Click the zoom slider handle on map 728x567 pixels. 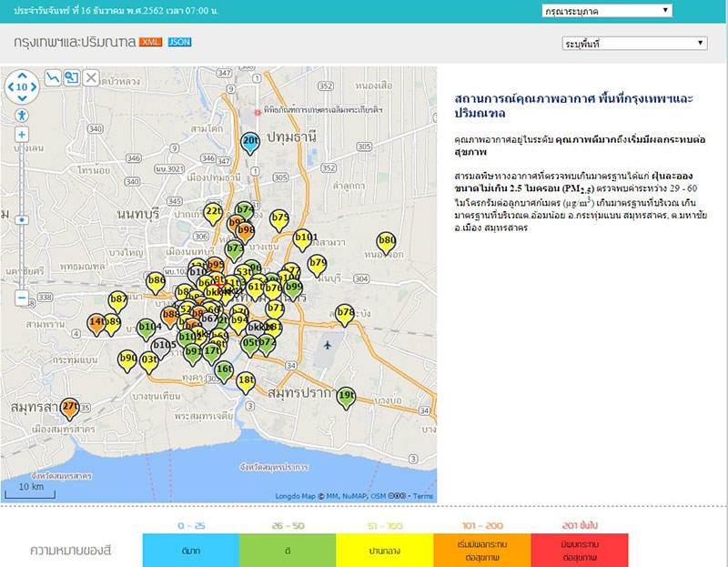point(22,219)
